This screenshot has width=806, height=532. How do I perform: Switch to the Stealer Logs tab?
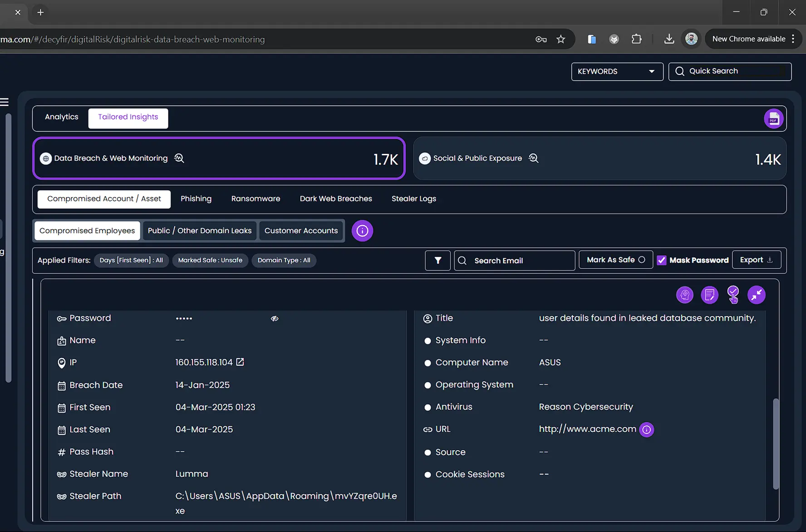click(413, 199)
